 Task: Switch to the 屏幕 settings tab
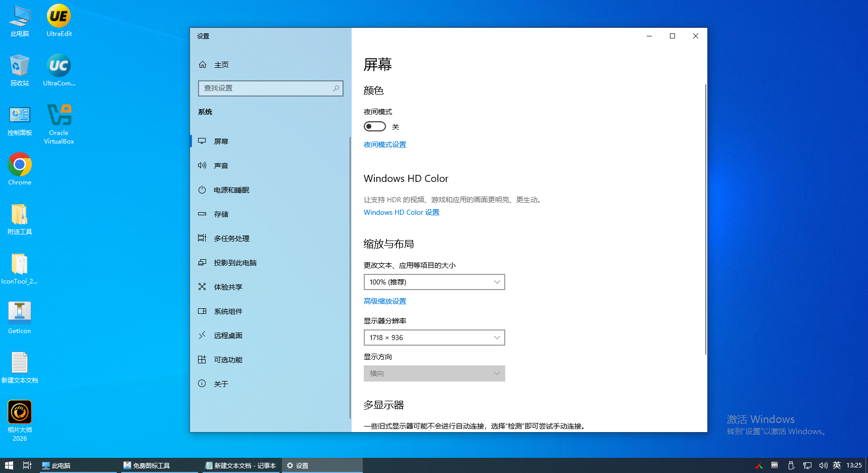pyautogui.click(x=221, y=141)
